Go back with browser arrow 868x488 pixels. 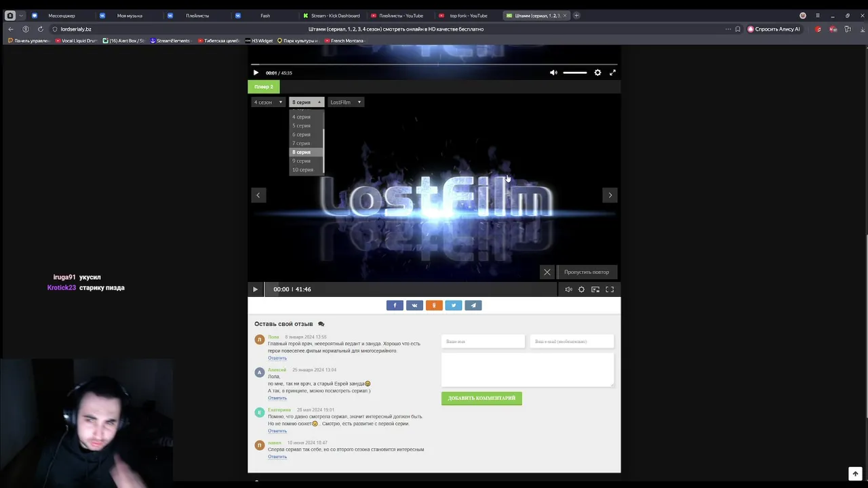click(11, 29)
